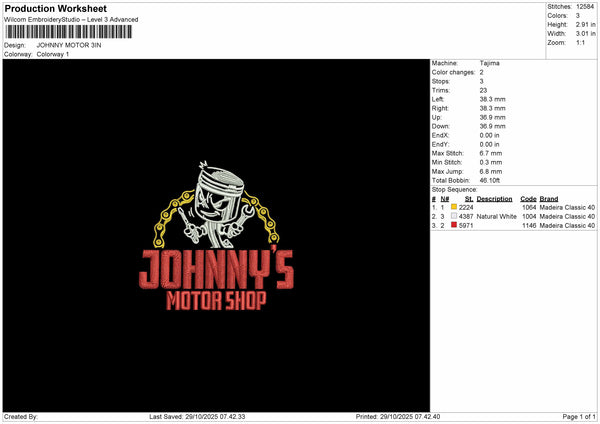Click the yellow color swatch in stop row 1
Image resolution: width=600 pixels, height=424 pixels.
coord(454,207)
